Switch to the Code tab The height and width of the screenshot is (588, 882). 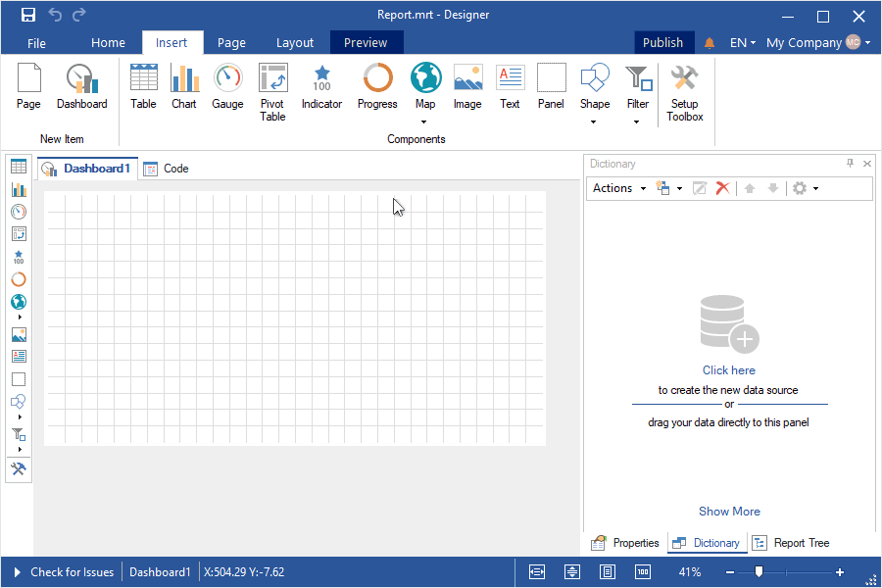pyautogui.click(x=166, y=169)
